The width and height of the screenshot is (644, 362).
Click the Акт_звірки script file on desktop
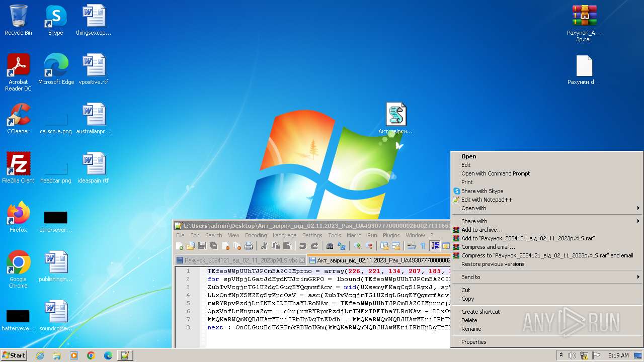click(x=396, y=118)
